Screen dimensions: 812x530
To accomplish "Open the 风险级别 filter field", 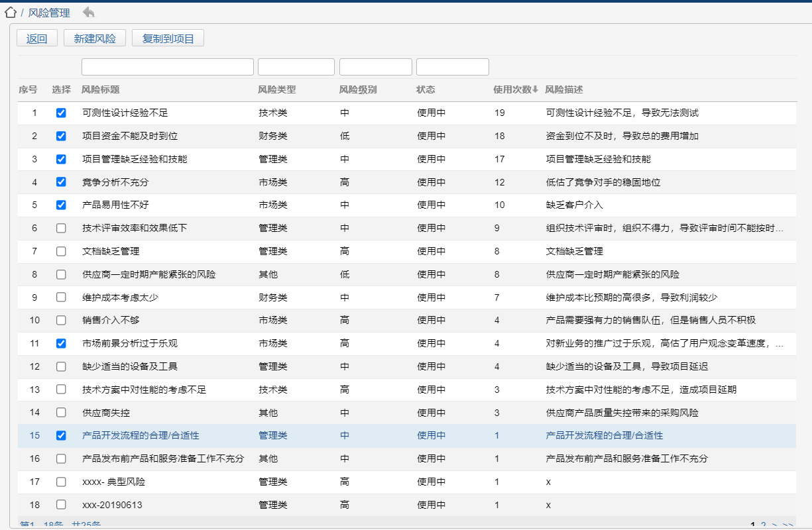I will coord(375,67).
